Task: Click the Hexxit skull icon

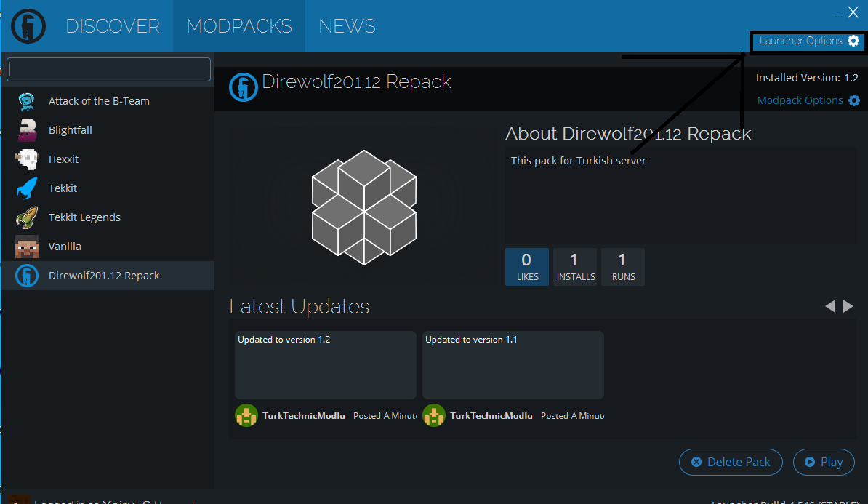Action: tap(27, 159)
